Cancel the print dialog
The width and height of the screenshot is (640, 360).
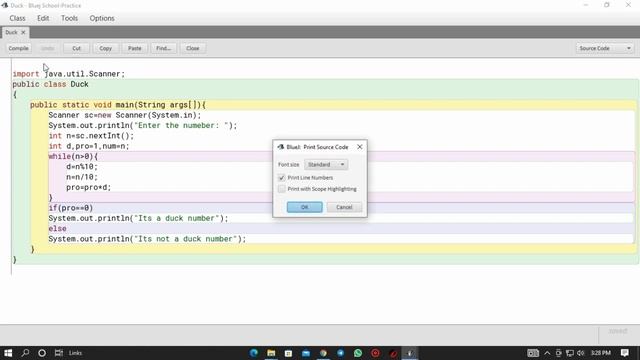click(x=344, y=207)
